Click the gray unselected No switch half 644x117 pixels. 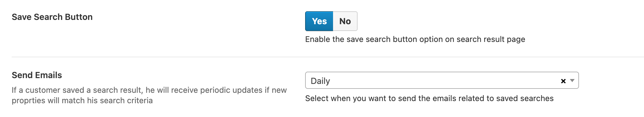(345, 21)
